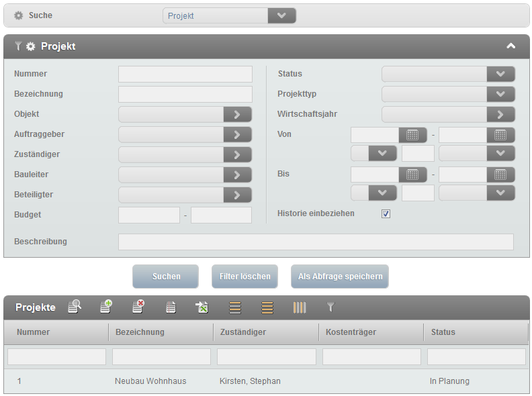The width and height of the screenshot is (532, 396).
Task: Open the Status dropdown in the filter
Action: click(500, 74)
